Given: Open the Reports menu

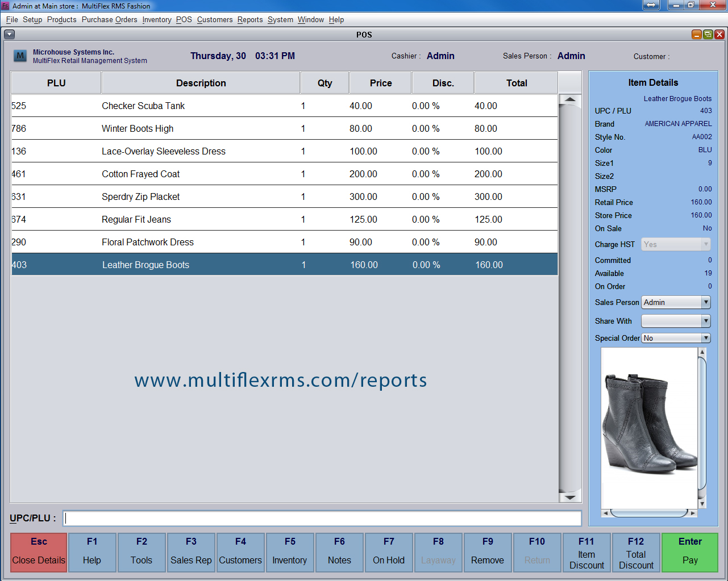Looking at the screenshot, I should (249, 20).
